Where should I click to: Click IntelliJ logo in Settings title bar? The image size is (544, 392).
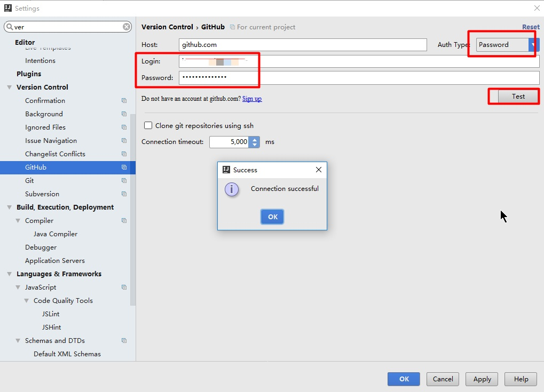[x=7, y=8]
